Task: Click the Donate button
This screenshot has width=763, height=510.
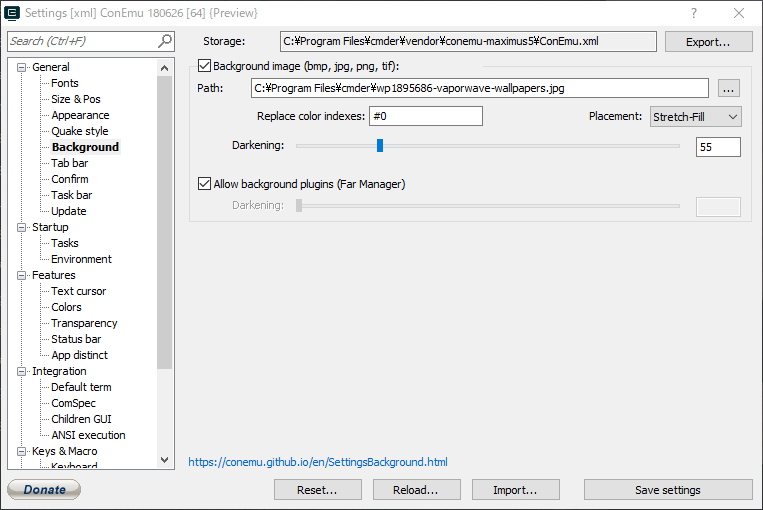Action: [x=44, y=490]
